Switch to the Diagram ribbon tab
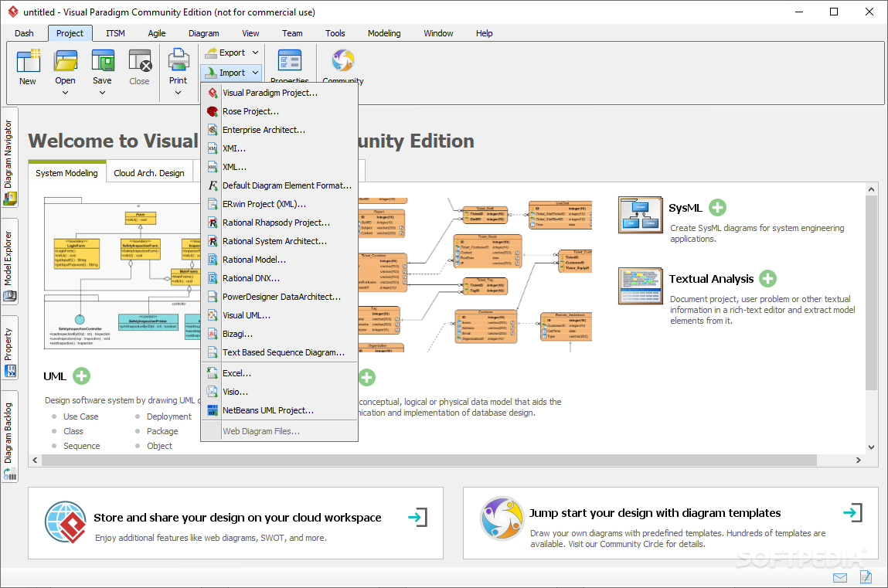This screenshot has height=588, width=888. 203,33
